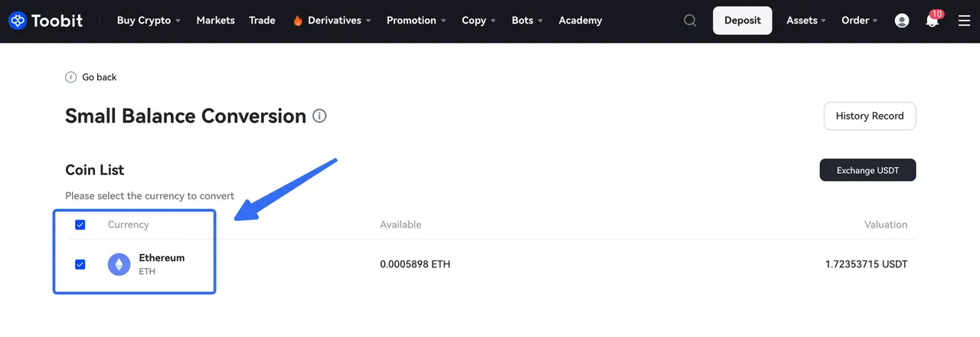The height and width of the screenshot is (337, 980).
Task: Open the Academy menu item
Action: point(580,21)
